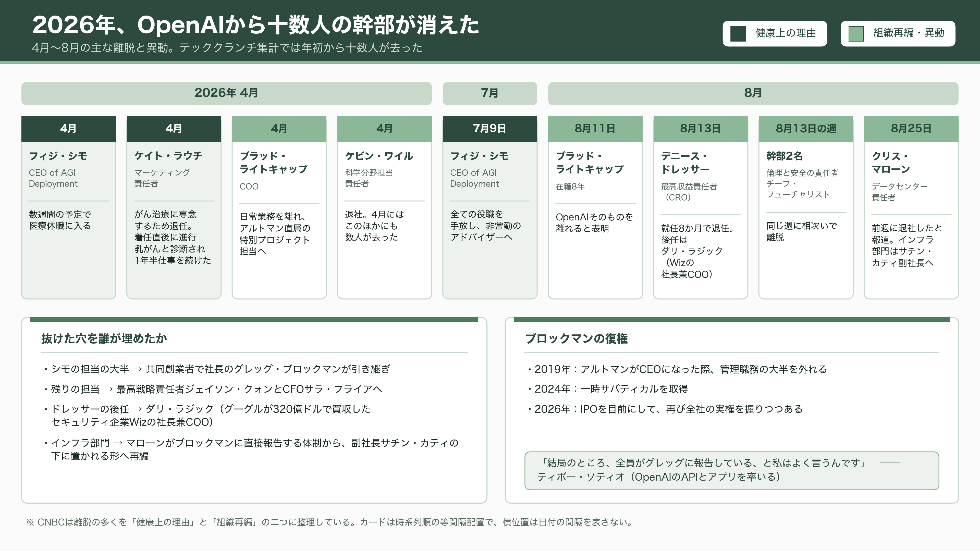Click the 7月9日 card header
Screen dimensions: 980x551
490,129
